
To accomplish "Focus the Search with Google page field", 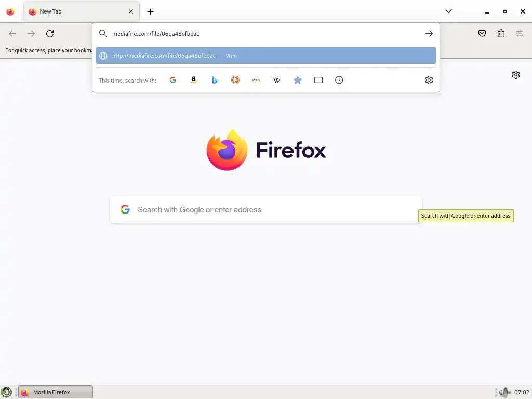I will 265,210.
